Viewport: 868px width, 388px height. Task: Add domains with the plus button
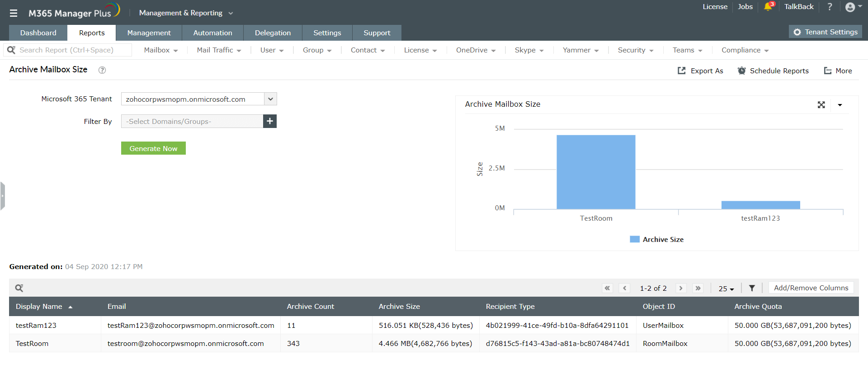coord(270,121)
